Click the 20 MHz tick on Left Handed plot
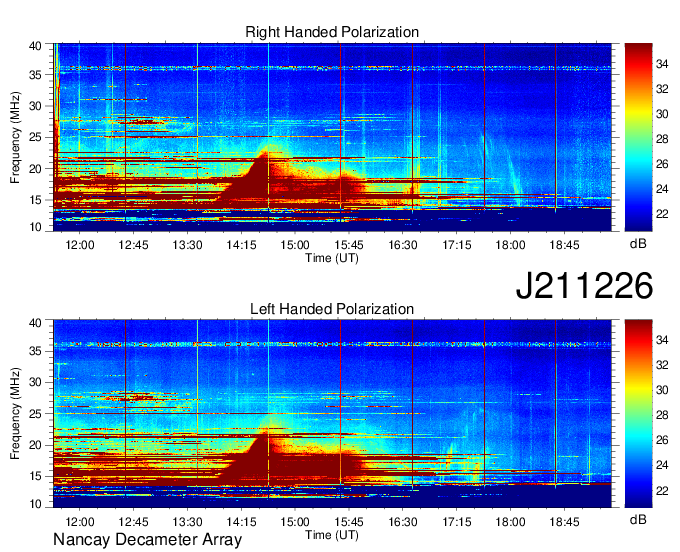680x552 pixels. point(36,445)
